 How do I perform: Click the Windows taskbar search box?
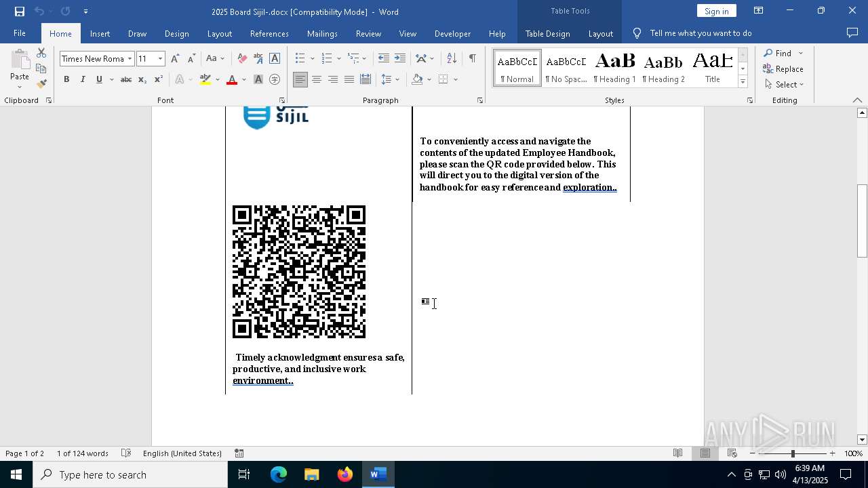[x=130, y=474]
